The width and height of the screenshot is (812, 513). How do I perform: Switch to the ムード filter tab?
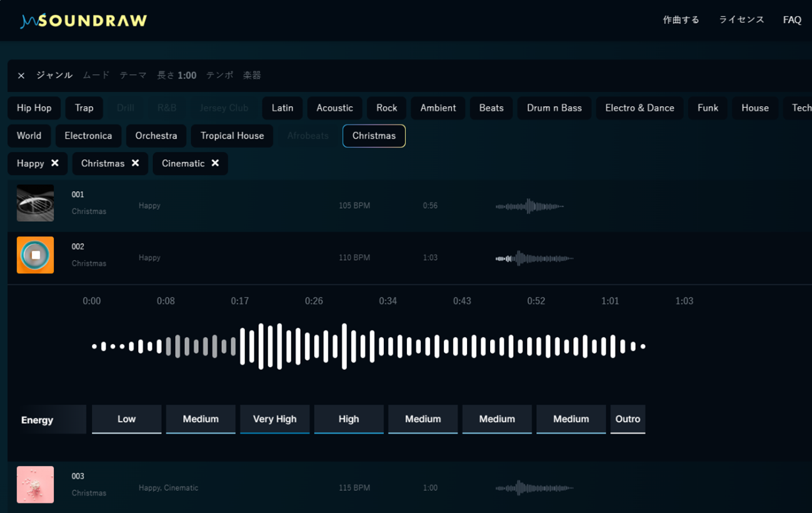(96, 75)
